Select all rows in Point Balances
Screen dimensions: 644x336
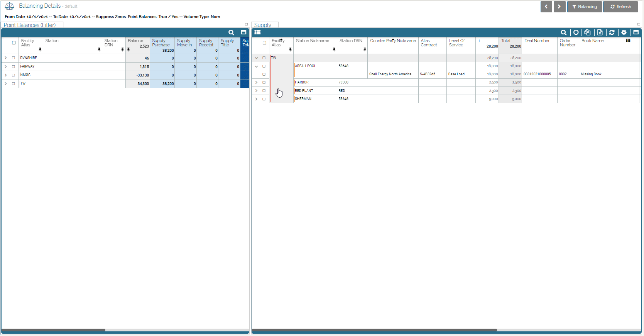coord(14,42)
